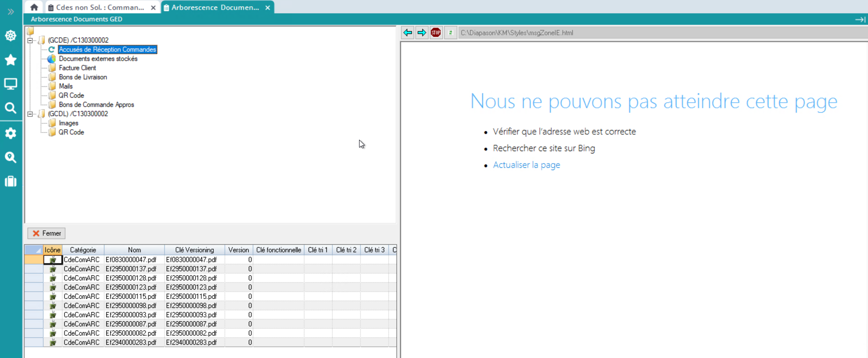This screenshot has width=868, height=358.
Task: Close the Arborescence Documen... tab
Action: [268, 8]
